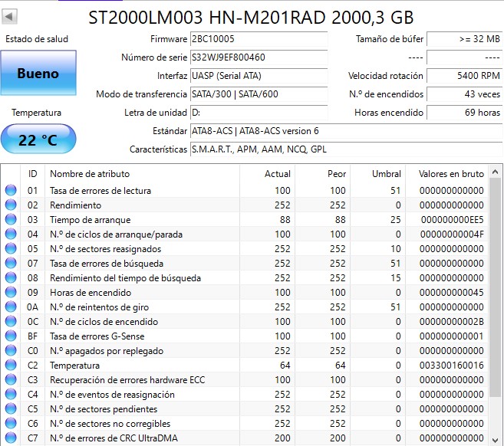504x446 pixels.
Task: Click the serial number field S32WJ9EF800460
Action: tap(259, 57)
